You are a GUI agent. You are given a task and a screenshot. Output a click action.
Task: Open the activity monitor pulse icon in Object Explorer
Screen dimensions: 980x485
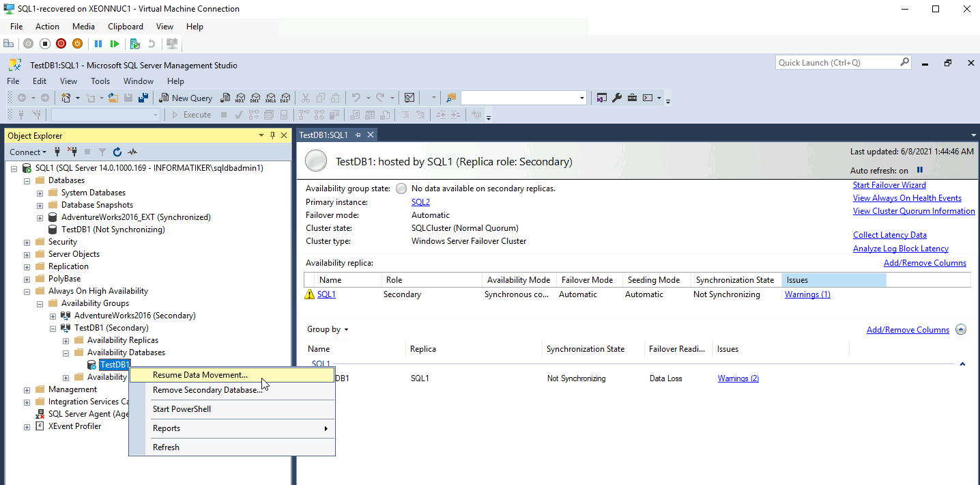click(x=133, y=152)
